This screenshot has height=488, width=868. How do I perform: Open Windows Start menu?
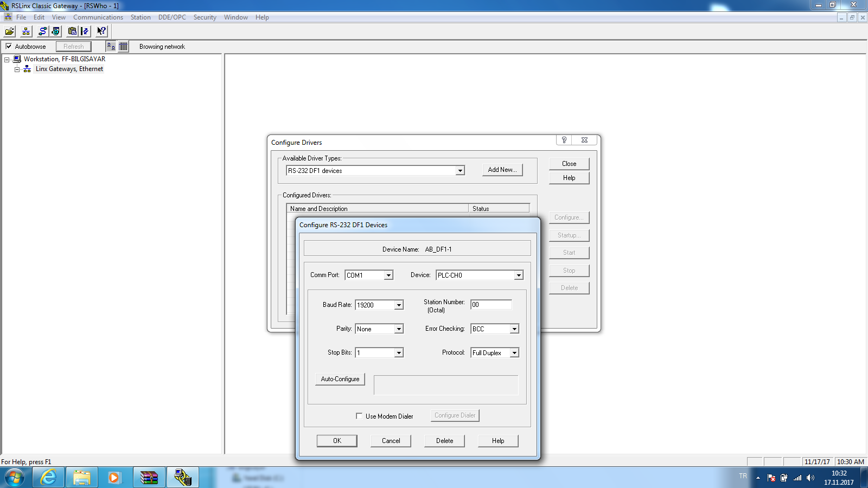[15, 478]
